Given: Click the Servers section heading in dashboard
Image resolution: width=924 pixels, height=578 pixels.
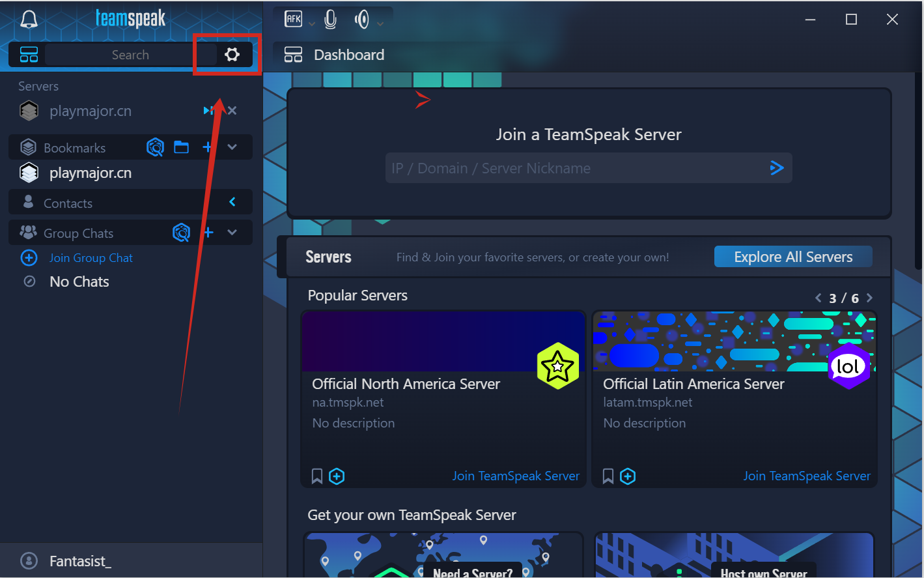Looking at the screenshot, I should coord(328,257).
